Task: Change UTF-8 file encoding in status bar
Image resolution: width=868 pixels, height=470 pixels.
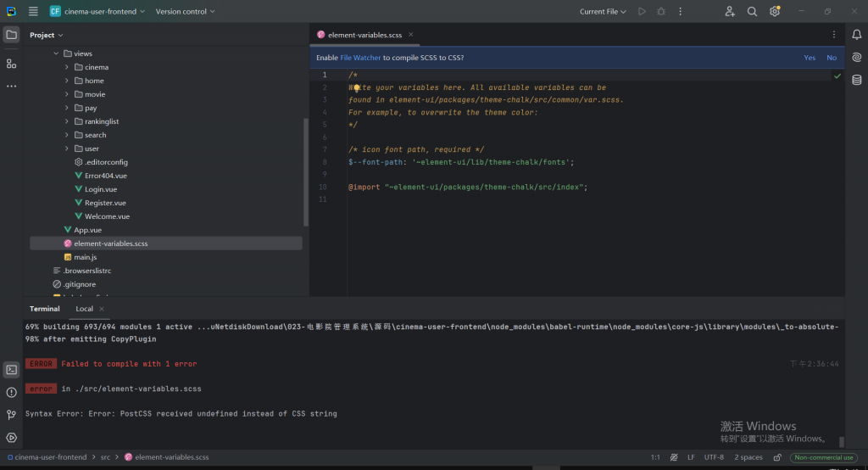Action: pyautogui.click(x=714, y=457)
